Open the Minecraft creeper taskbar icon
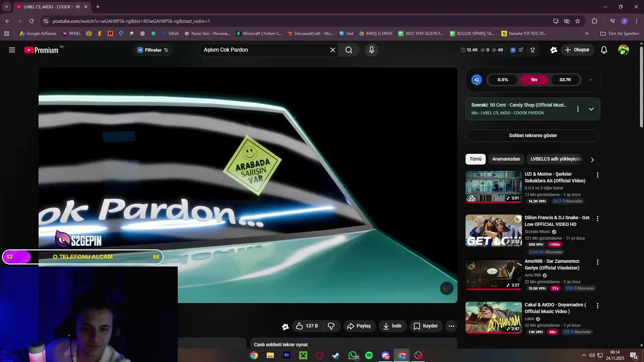The width and height of the screenshot is (644, 362). point(303,355)
